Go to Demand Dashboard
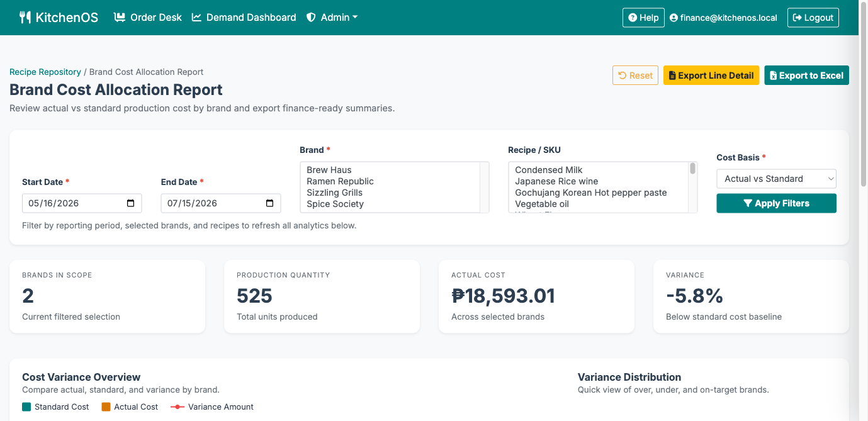 click(244, 18)
